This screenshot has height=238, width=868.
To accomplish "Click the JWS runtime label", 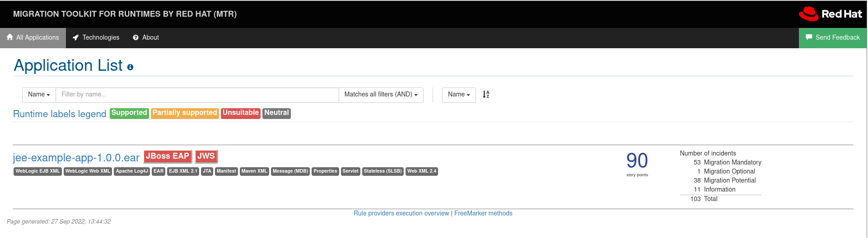I will [x=206, y=156].
